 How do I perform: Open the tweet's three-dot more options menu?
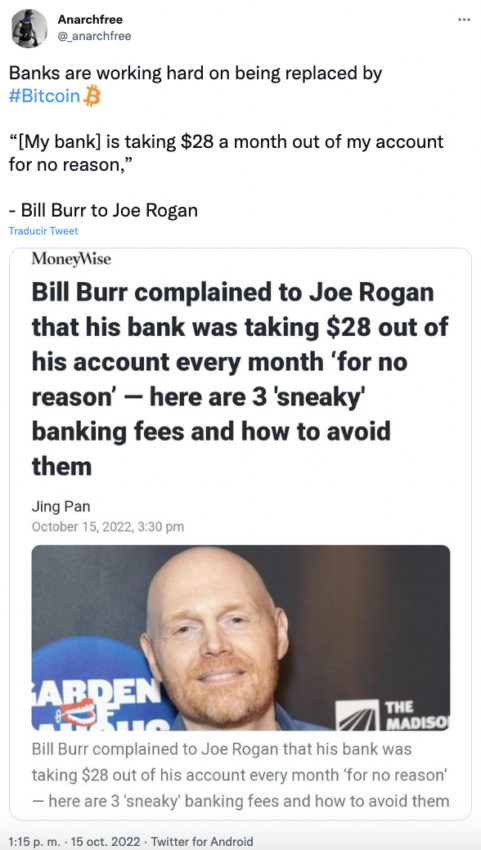[464, 20]
